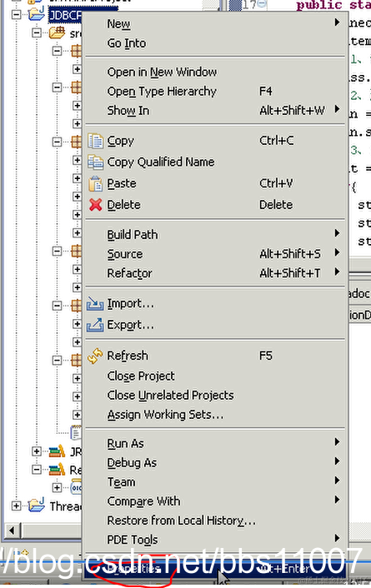Viewport: 371px width, 588px height.
Task: Click the Copy Qualified Name icon
Action: 95,162
